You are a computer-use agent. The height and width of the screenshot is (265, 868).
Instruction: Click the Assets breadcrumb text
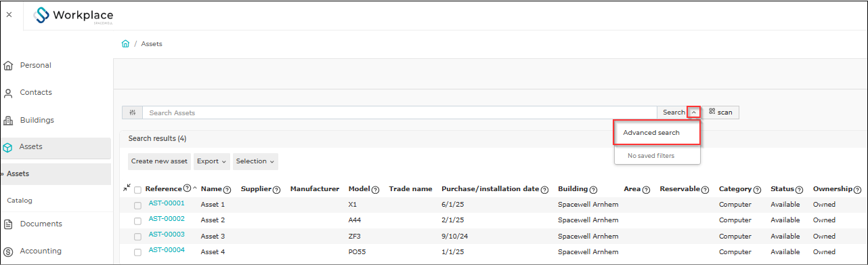(x=152, y=44)
